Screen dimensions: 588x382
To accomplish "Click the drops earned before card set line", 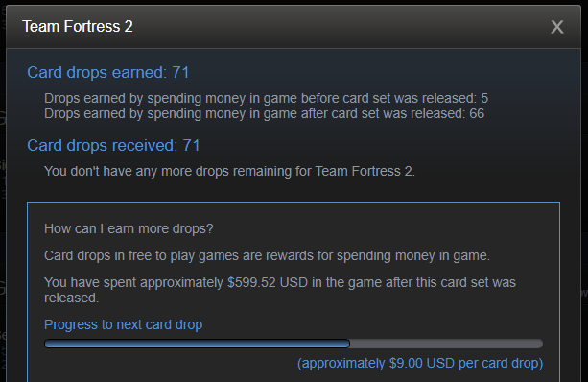I will click(x=267, y=98).
